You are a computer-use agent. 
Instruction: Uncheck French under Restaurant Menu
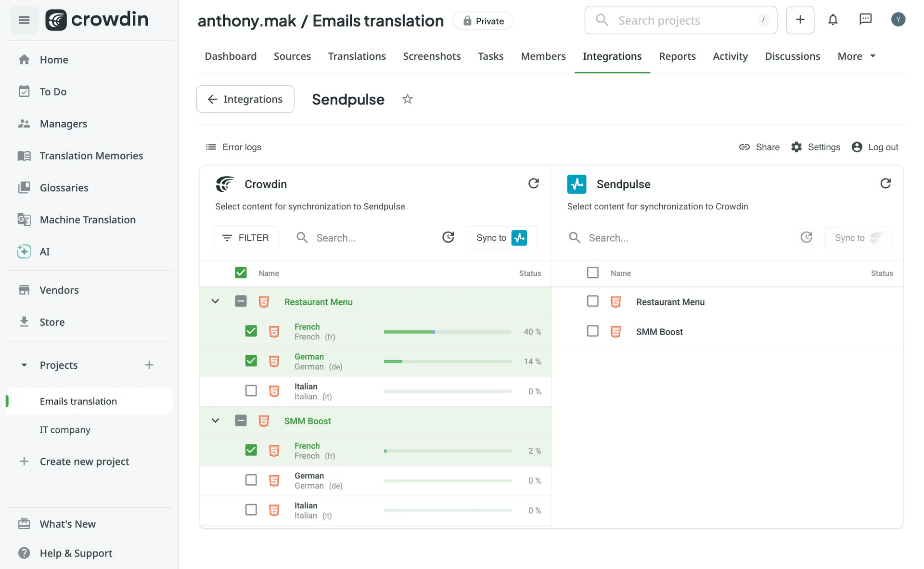[x=251, y=331]
